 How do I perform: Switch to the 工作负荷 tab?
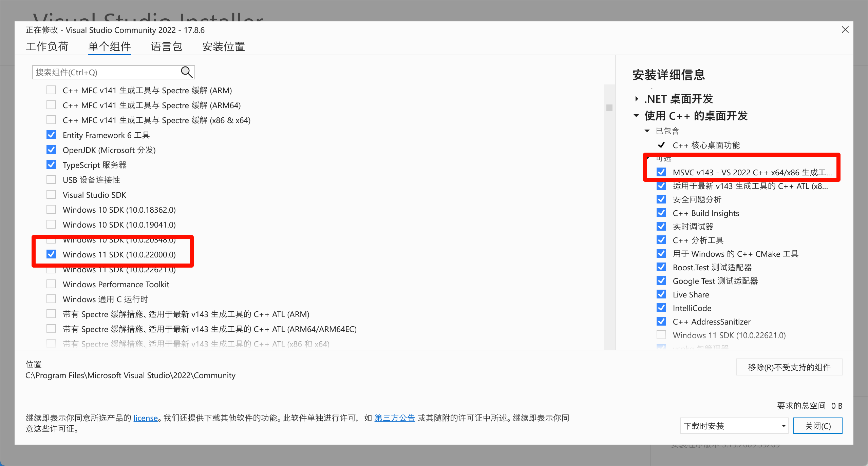(47, 46)
